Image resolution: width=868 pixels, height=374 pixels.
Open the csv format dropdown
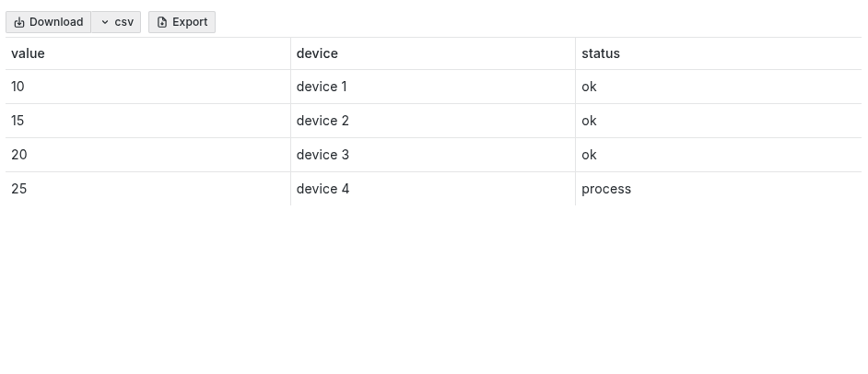point(116,22)
